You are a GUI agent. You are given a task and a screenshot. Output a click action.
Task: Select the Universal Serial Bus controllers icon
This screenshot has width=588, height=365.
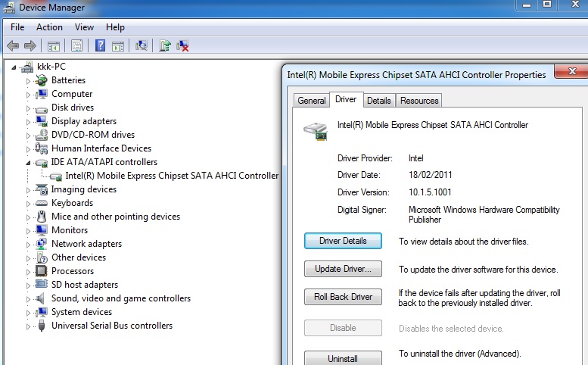[x=42, y=326]
